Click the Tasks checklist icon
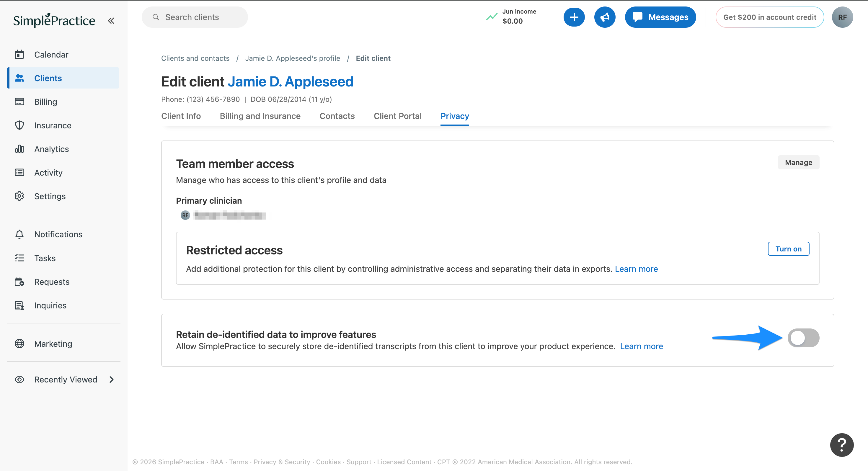The height and width of the screenshot is (471, 868). tap(19, 258)
